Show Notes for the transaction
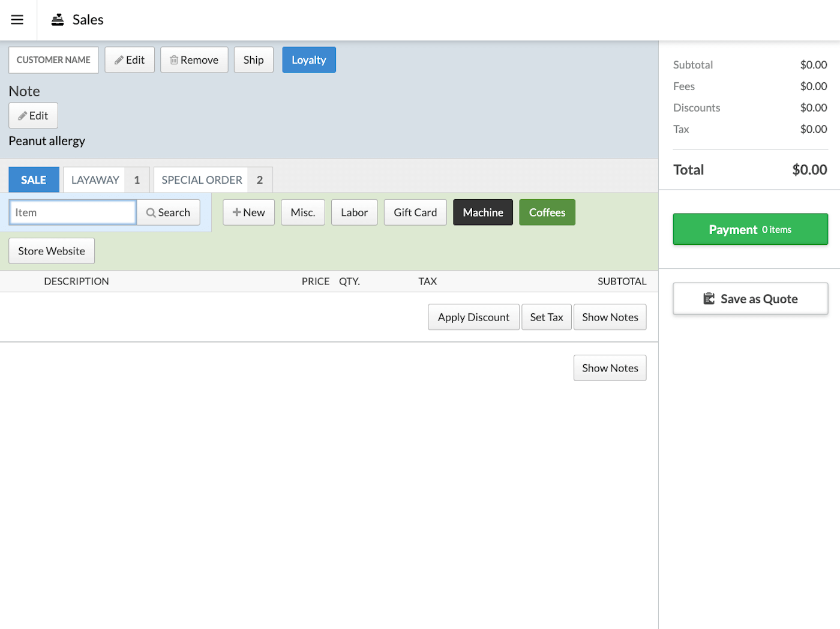 (x=610, y=317)
